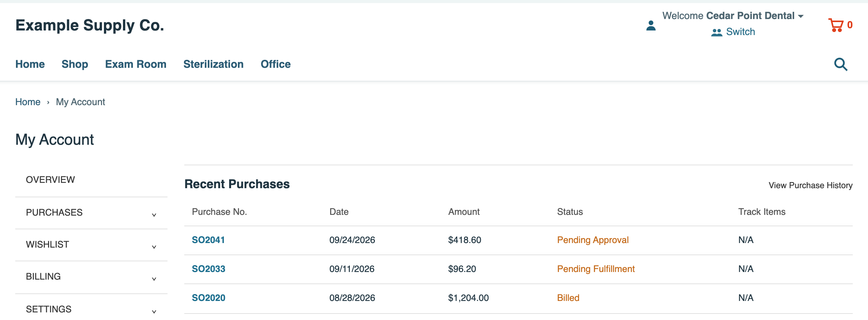Viewport: 868px width, 320px height.
Task: Click the $418.60 amount cell
Action: coord(464,240)
